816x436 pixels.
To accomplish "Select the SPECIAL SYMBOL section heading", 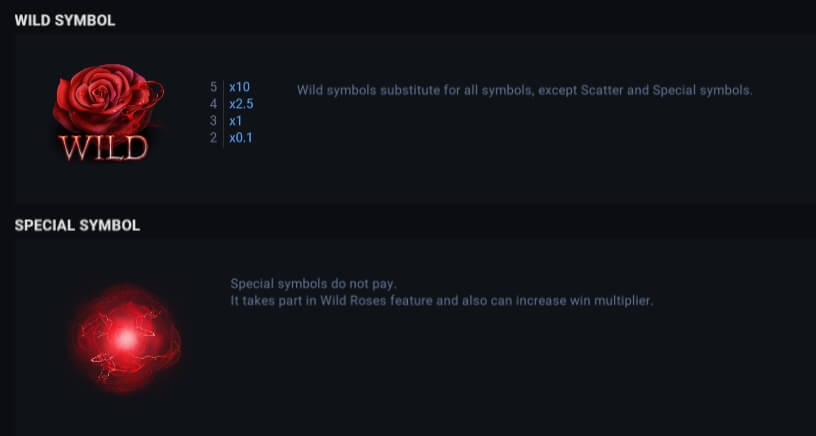I will coord(78,225).
